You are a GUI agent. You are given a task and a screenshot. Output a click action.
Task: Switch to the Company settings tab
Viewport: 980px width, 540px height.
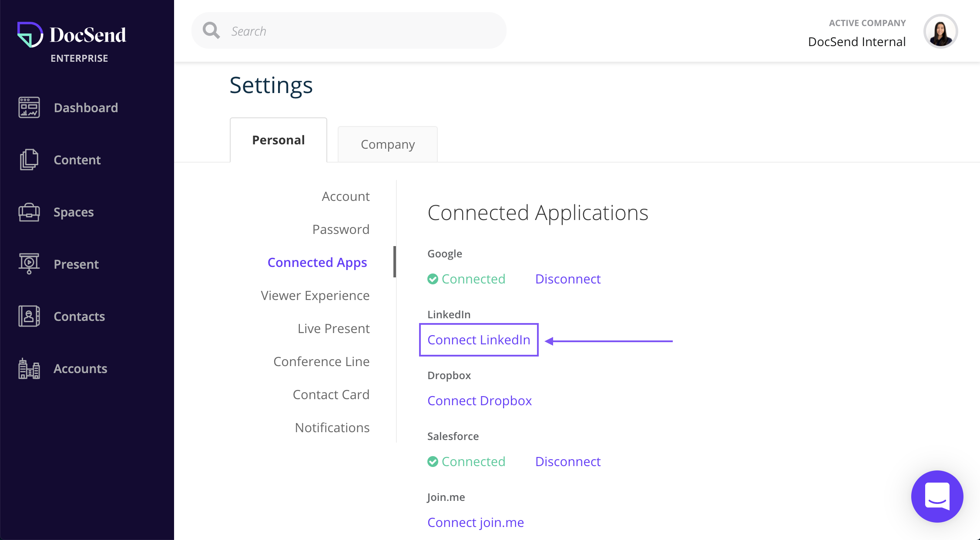[x=388, y=144]
